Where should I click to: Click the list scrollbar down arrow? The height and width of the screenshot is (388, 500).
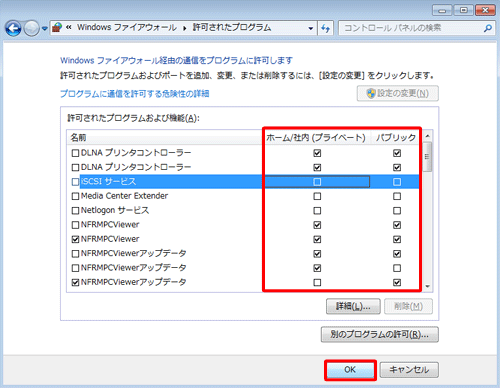coord(427,286)
